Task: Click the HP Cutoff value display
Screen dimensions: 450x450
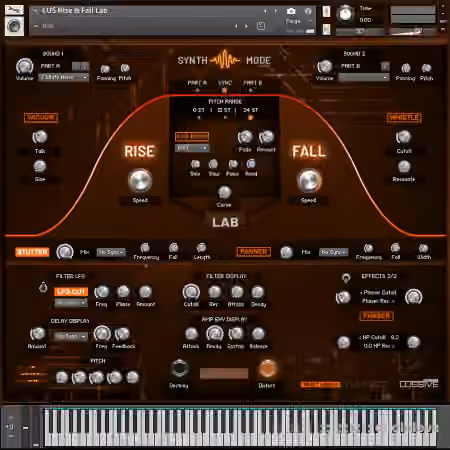Action: [378, 337]
